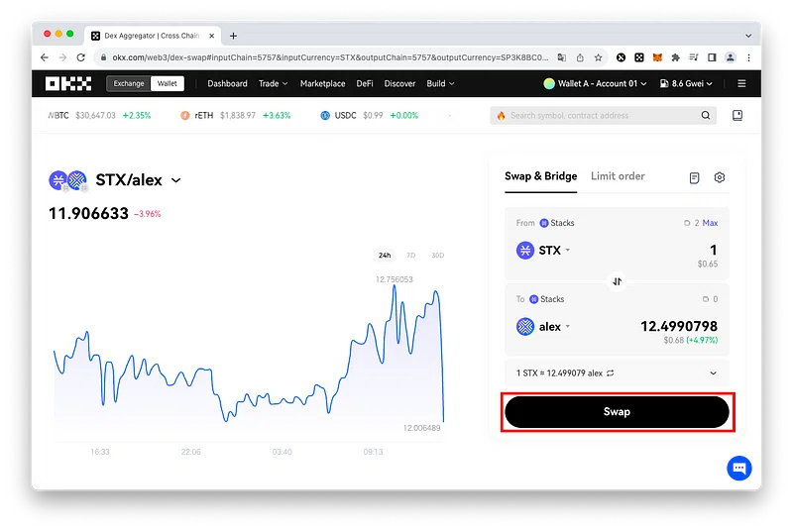
Task: Switch to Wallet mode
Action: click(x=167, y=83)
